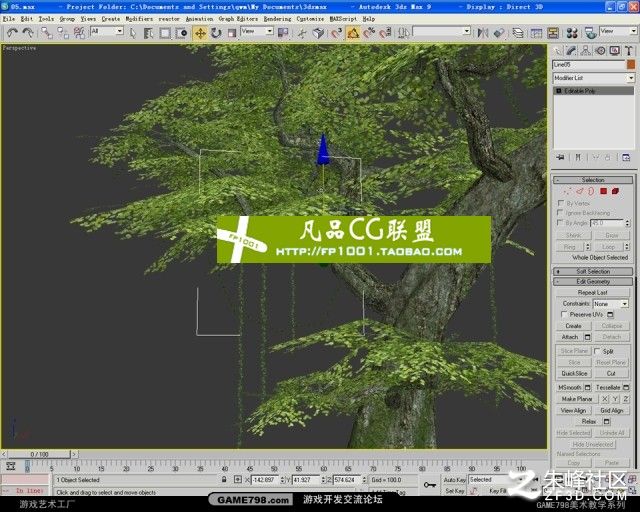Open reference coordinate system View dropdown

click(257, 31)
